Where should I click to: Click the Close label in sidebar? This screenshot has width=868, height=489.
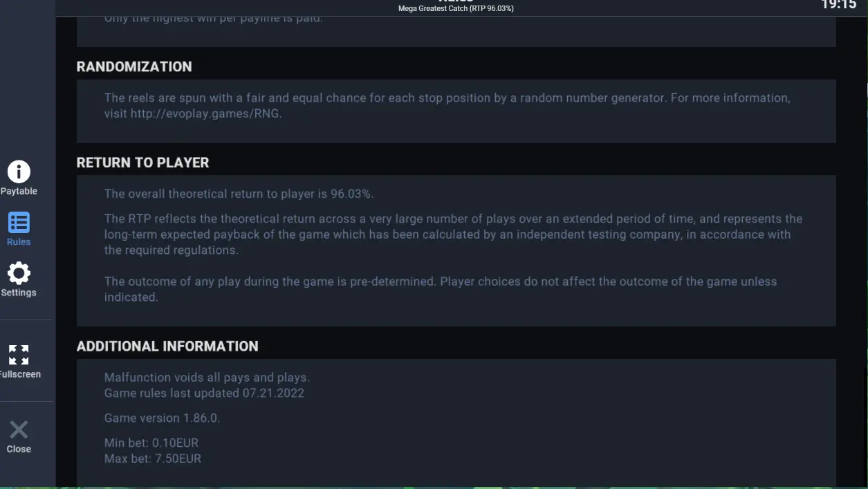19,449
